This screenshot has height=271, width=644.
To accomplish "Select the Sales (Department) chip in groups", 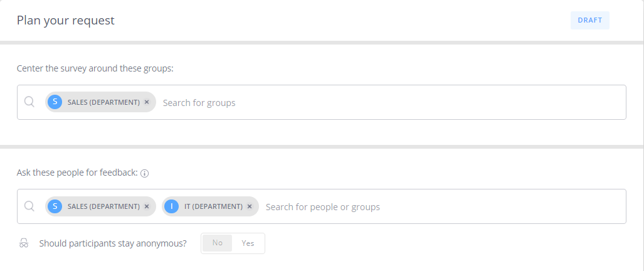I will pyautogui.click(x=100, y=102).
